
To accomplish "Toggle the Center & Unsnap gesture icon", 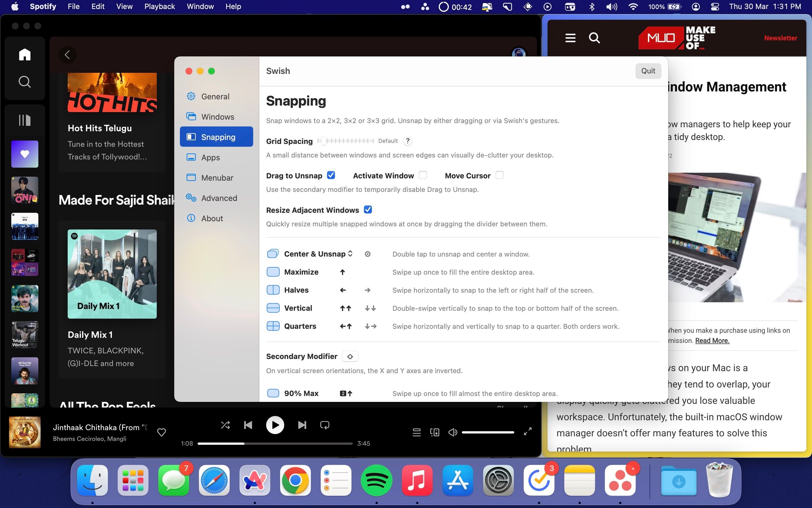I will click(273, 254).
